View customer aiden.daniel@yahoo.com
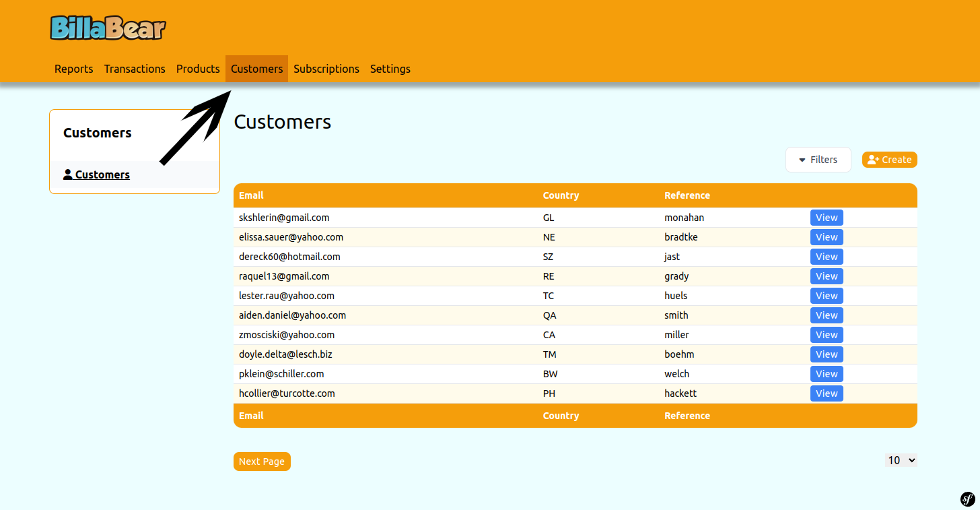Viewport: 980px width, 510px height. pyautogui.click(x=827, y=315)
